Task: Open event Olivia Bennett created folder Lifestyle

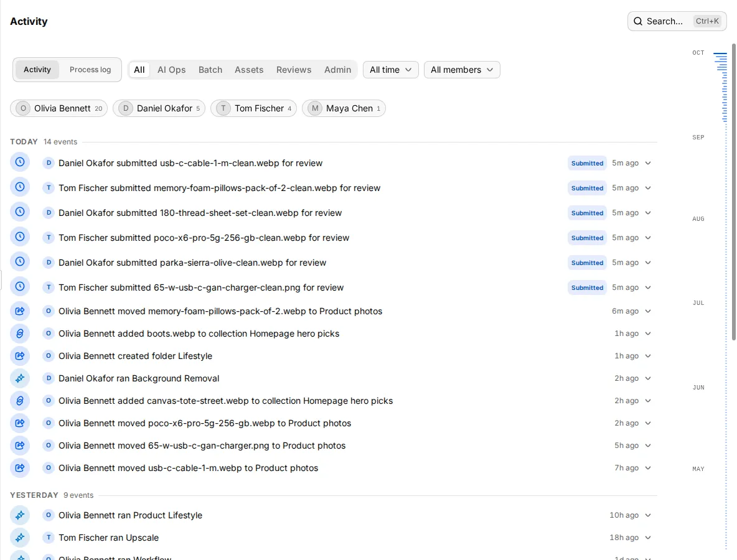Action: (135, 356)
